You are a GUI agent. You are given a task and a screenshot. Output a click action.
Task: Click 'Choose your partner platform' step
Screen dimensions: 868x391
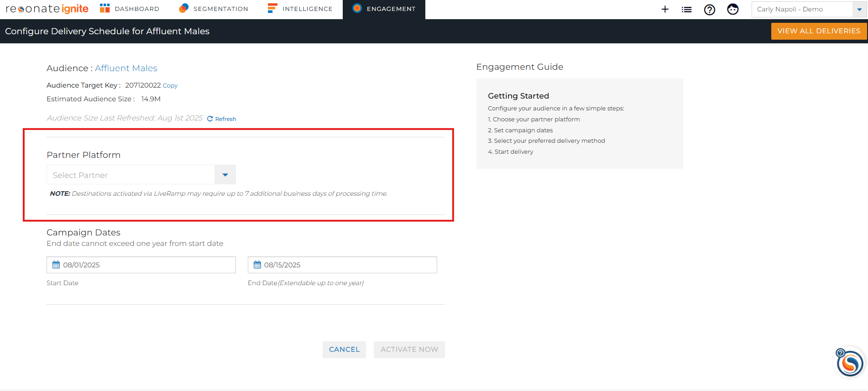click(x=534, y=119)
